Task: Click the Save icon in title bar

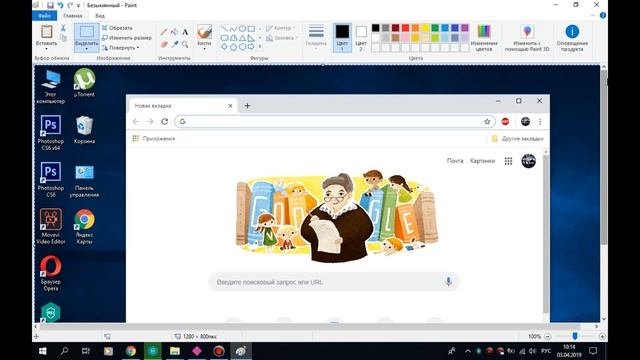Action: [50, 5]
